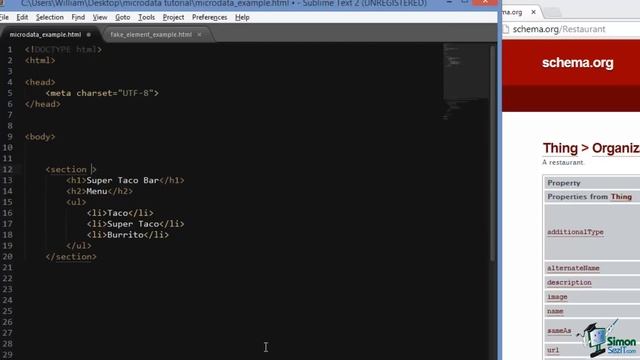Image resolution: width=640 pixels, height=360 pixels.
Task: Click line 12 with the section tag
Action: (x=71, y=169)
